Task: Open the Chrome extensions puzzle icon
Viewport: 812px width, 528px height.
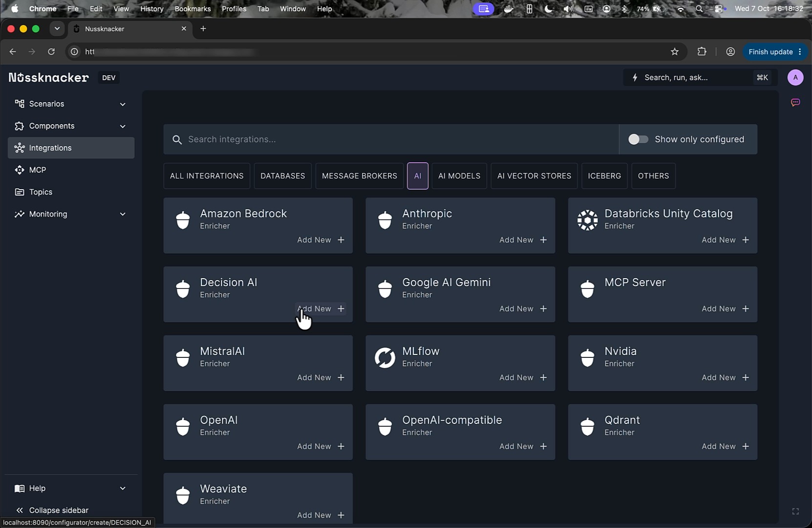Action: tap(702, 52)
